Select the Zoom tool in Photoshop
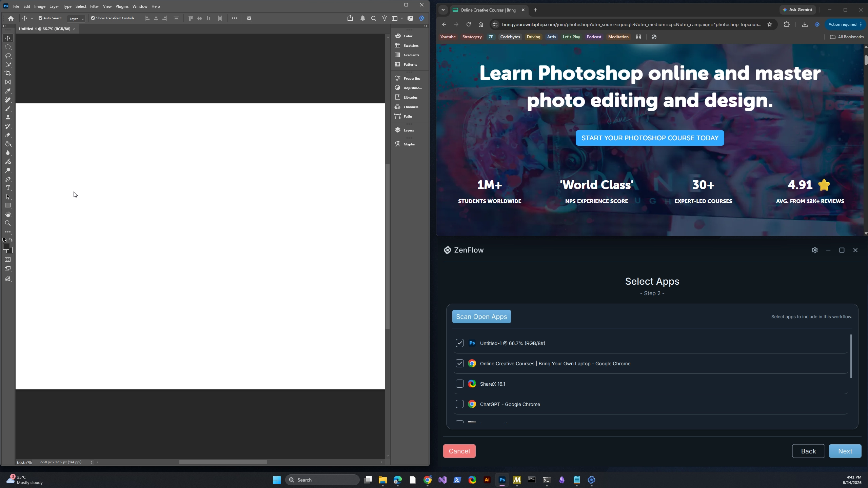The height and width of the screenshot is (488, 868). point(8,223)
